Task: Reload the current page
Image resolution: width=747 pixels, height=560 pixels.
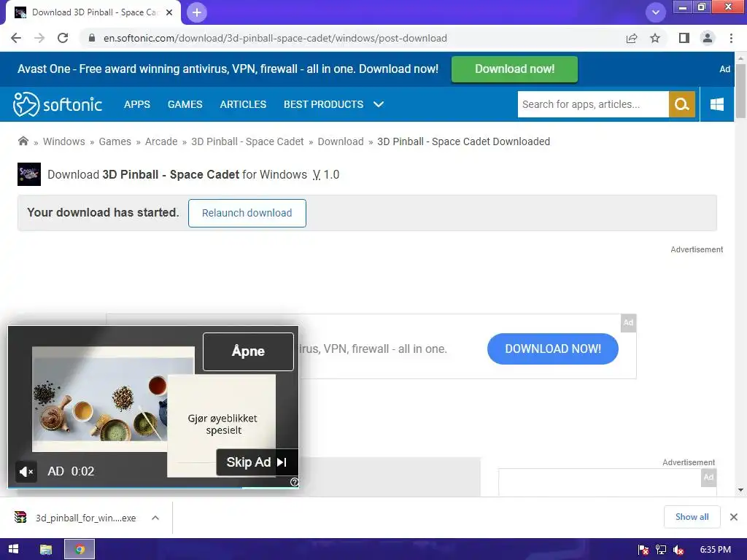Action: click(x=63, y=38)
